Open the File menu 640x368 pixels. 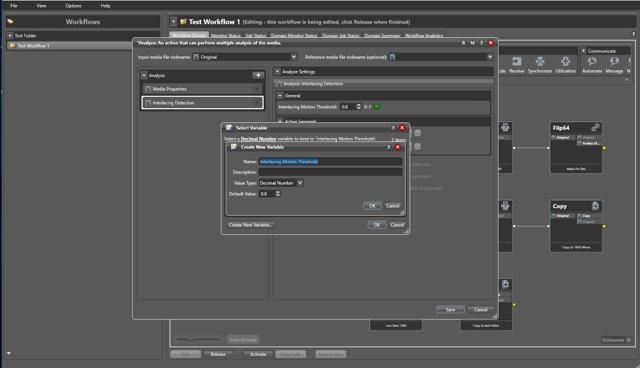(13, 6)
